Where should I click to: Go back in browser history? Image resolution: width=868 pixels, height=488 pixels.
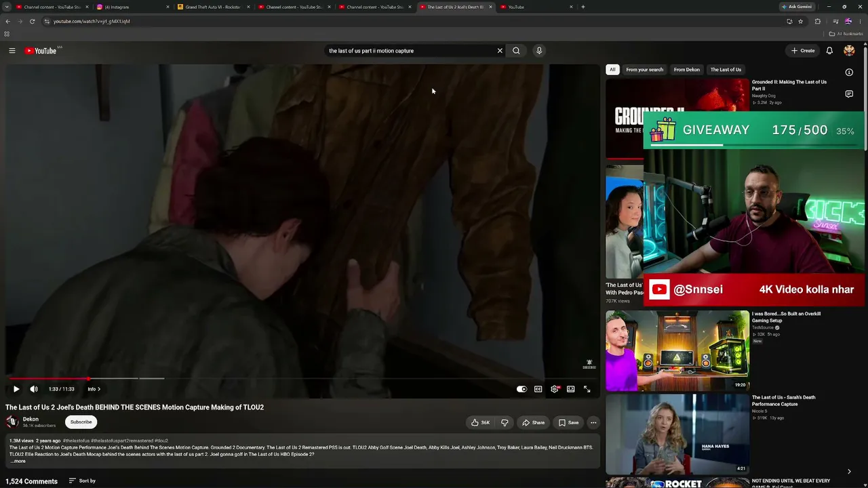pos(7,21)
